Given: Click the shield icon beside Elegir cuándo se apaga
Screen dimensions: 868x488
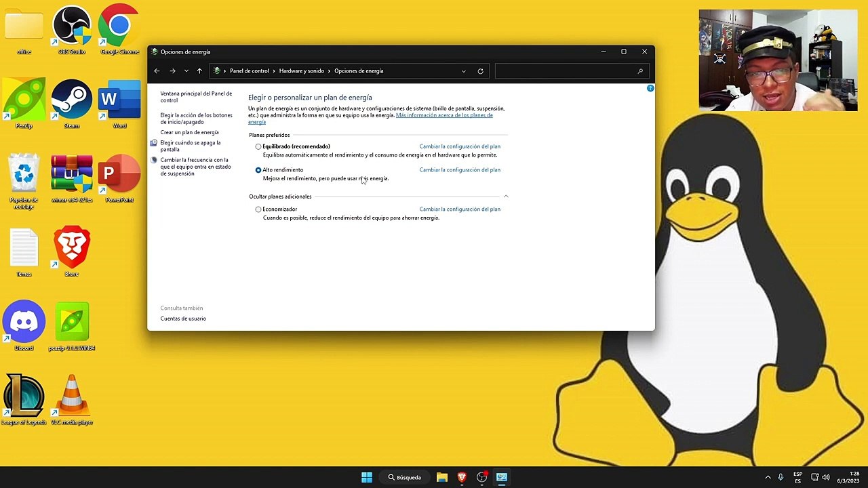Looking at the screenshot, I should click(x=154, y=143).
